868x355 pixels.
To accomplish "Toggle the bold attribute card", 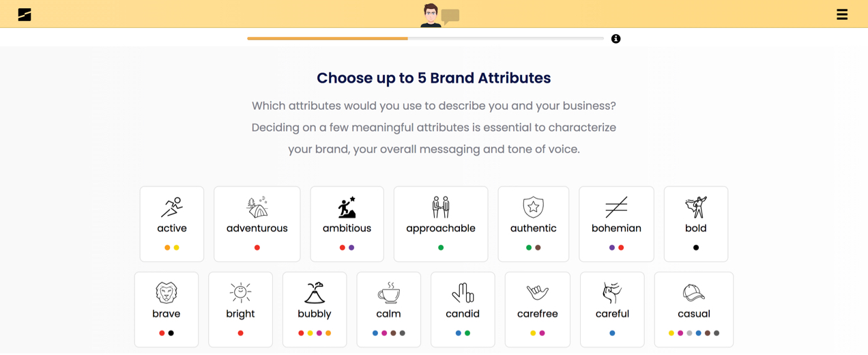I will click(696, 224).
